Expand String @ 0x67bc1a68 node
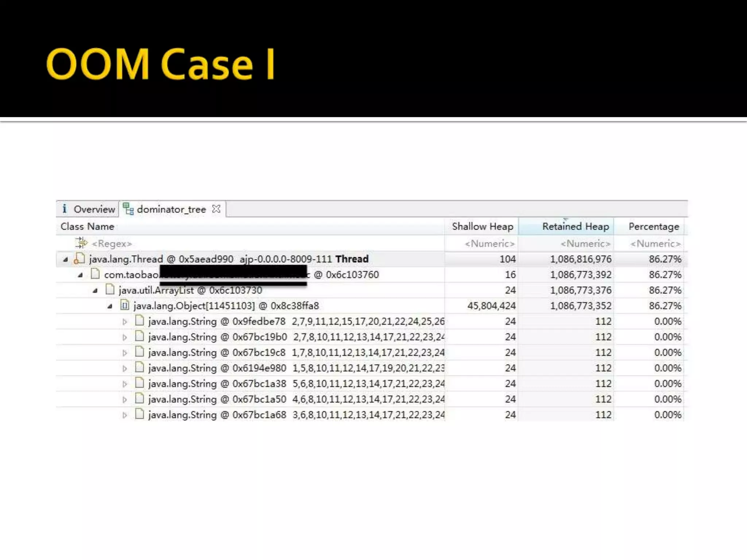 pyautogui.click(x=125, y=415)
